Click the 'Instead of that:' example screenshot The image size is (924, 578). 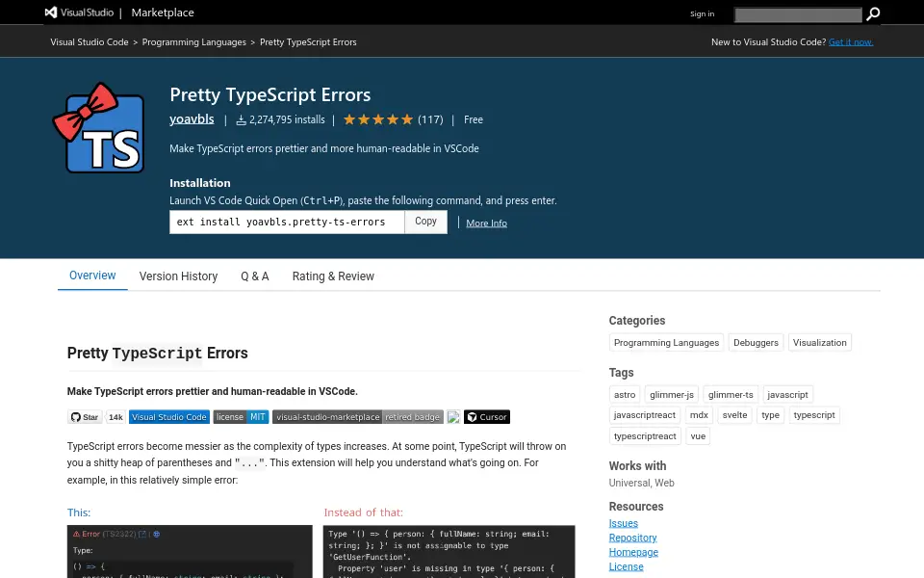(449, 551)
